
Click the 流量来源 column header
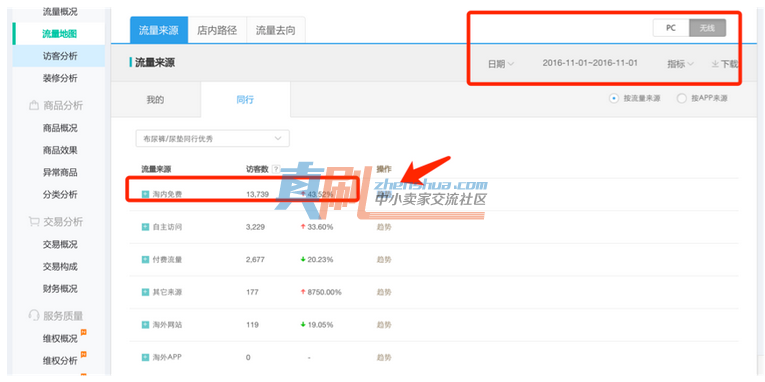click(156, 169)
